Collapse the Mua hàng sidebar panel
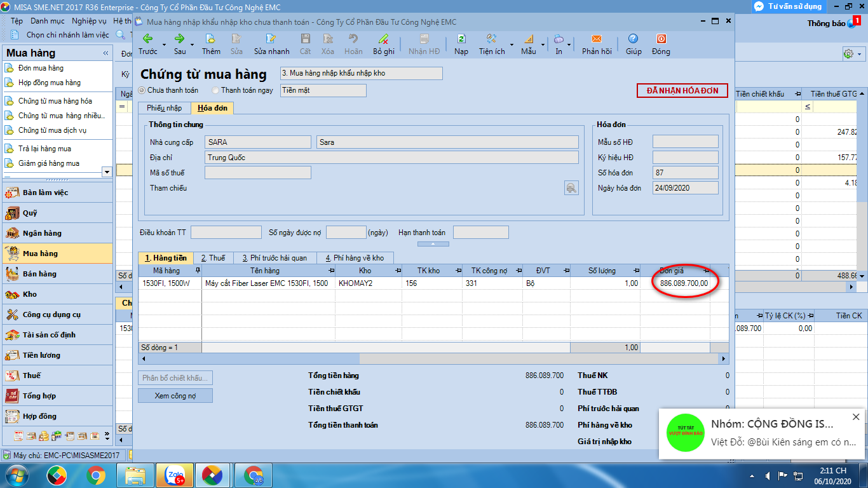Image resolution: width=868 pixels, height=488 pixels. [x=105, y=53]
